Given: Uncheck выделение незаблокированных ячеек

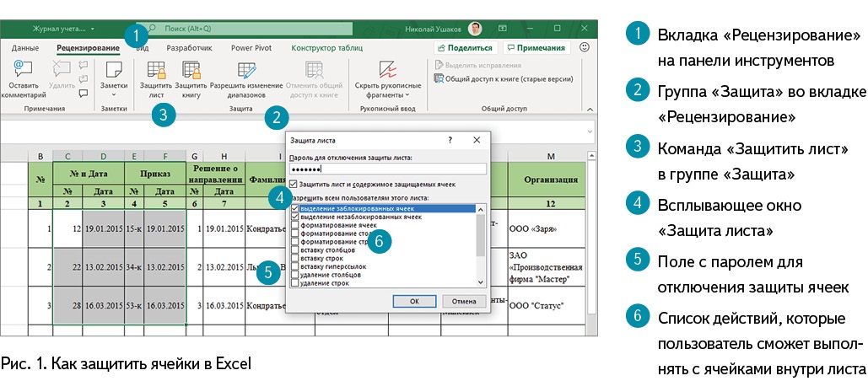Looking at the screenshot, I should pos(294,217).
